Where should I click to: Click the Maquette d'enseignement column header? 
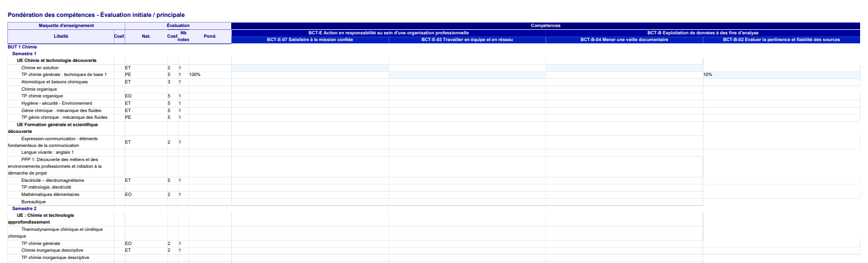click(66, 25)
